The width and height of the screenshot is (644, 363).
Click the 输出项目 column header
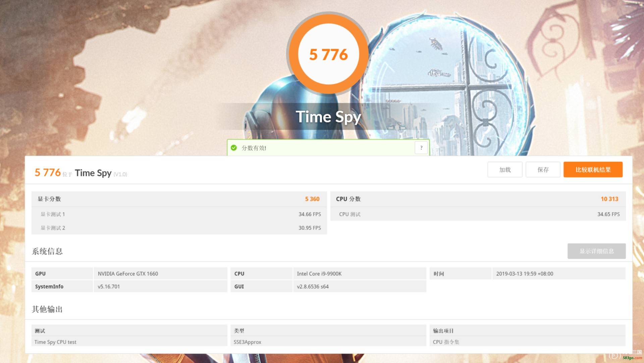click(527, 330)
